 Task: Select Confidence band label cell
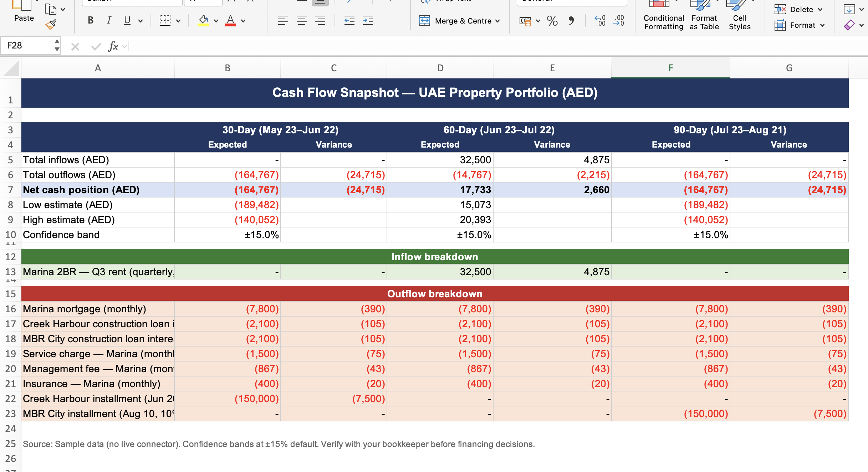coord(98,235)
